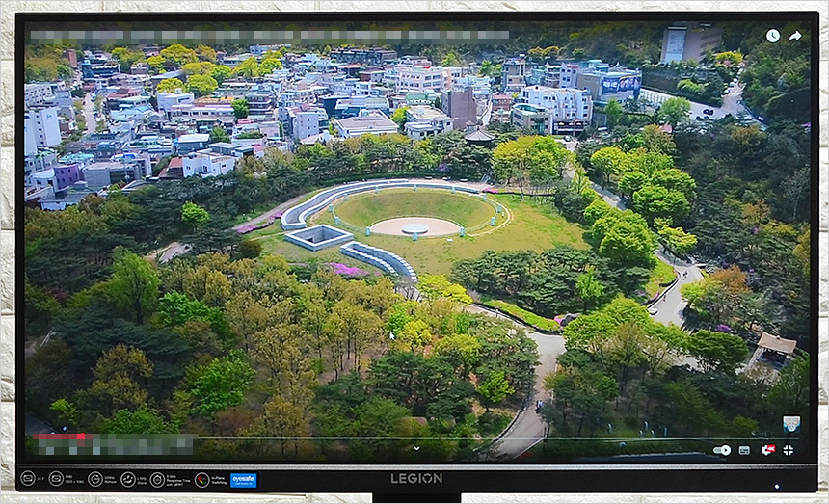Expand more videos with the bottom chevron
The width and height of the screenshot is (829, 504).
(x=416, y=448)
